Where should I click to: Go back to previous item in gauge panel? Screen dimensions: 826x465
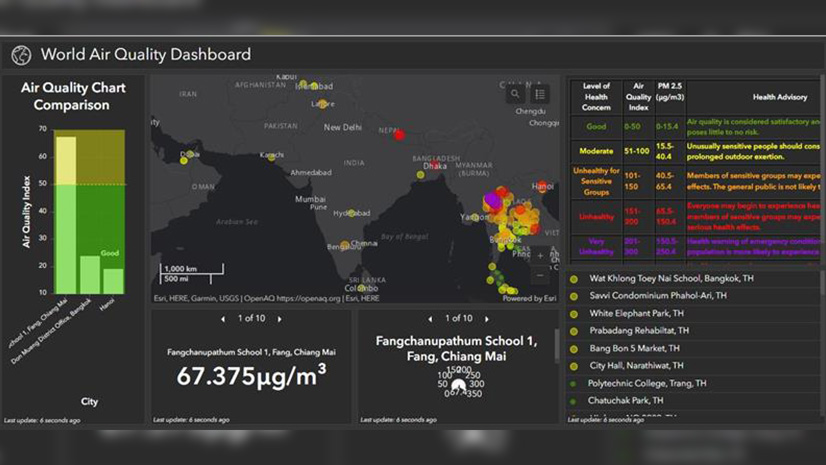coord(430,319)
